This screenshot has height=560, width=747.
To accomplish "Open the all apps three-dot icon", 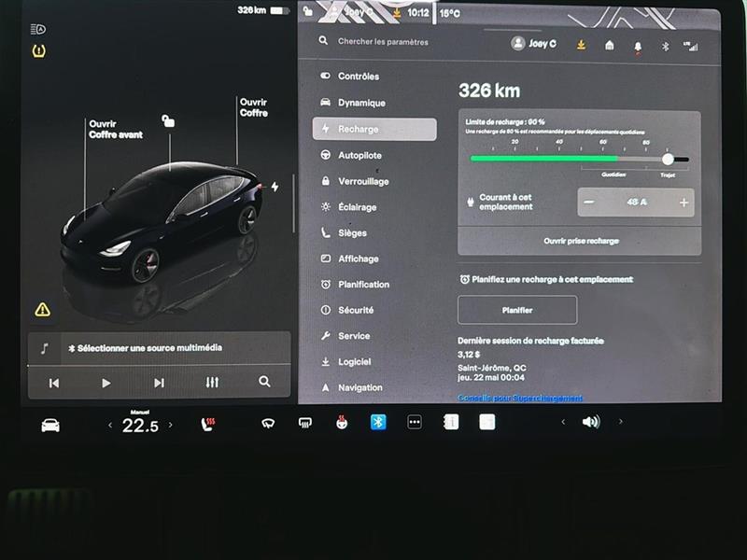I will 415,422.
